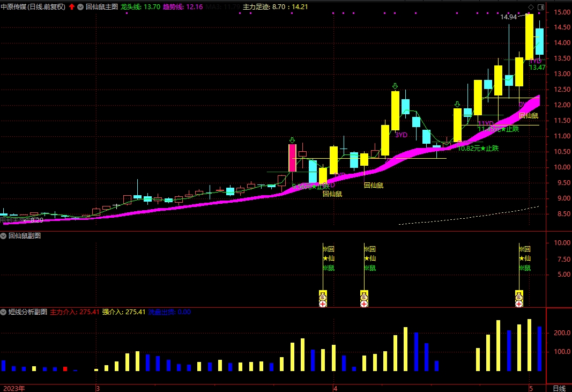Click the 日线 period label at bottom right
Image resolution: width=572 pixels, height=392 pixels.
[559, 388]
